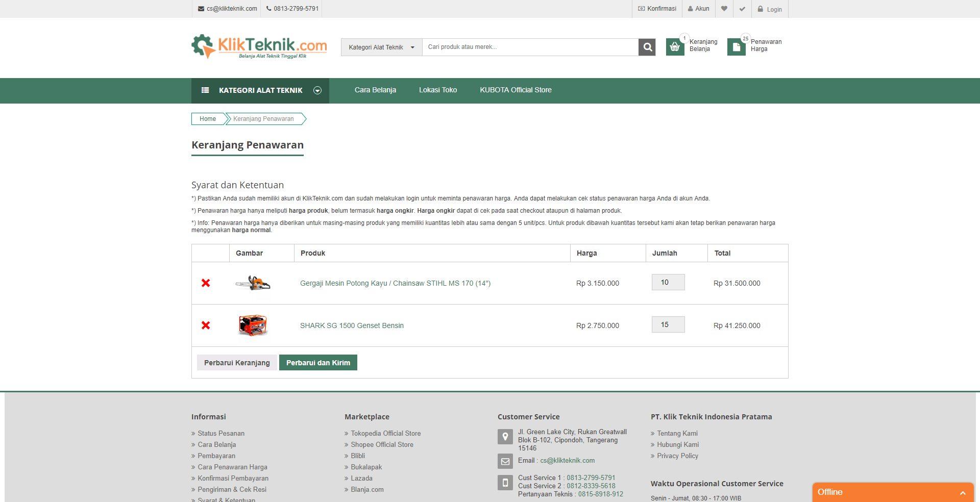Click the wishlist heart icon in top bar
Image resolution: width=980 pixels, height=502 pixels.
pyautogui.click(x=724, y=9)
